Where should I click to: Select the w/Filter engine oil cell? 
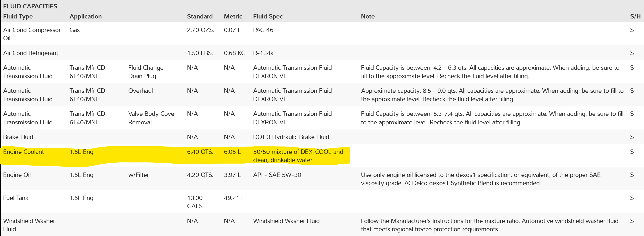coord(138,175)
